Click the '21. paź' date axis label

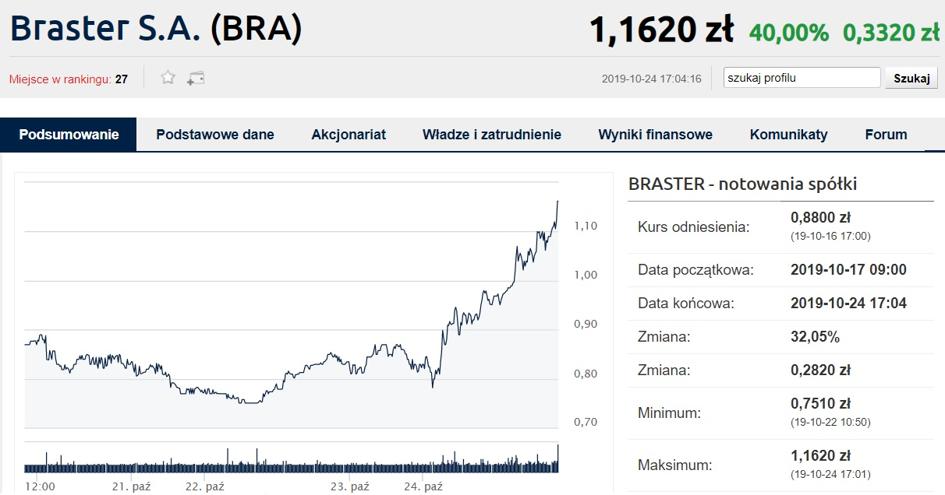coord(131,486)
